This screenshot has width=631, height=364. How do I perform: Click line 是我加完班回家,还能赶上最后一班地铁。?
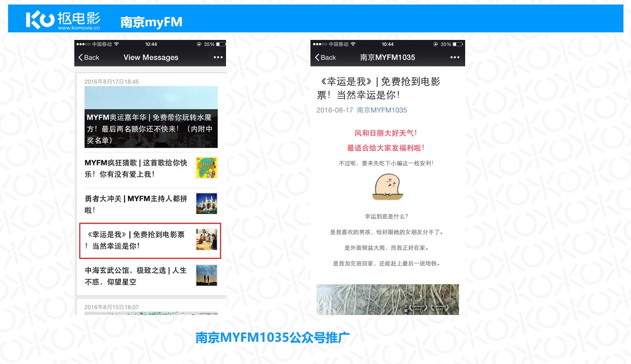coord(386,263)
